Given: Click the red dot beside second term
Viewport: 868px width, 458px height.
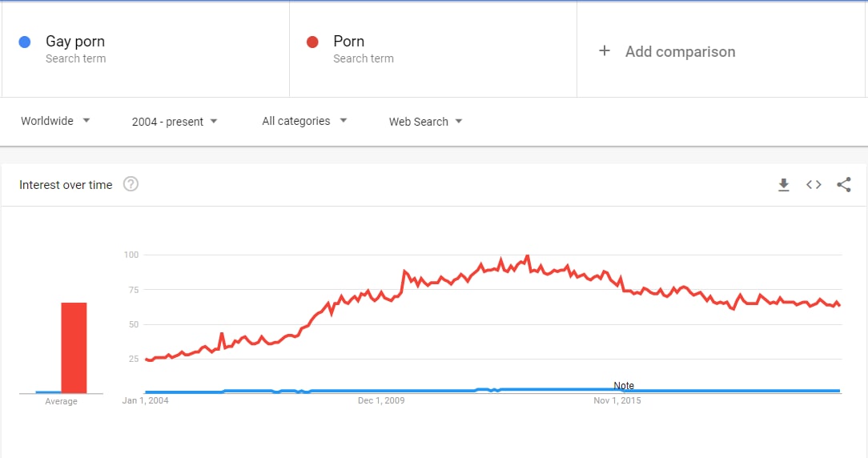Looking at the screenshot, I should [312, 42].
